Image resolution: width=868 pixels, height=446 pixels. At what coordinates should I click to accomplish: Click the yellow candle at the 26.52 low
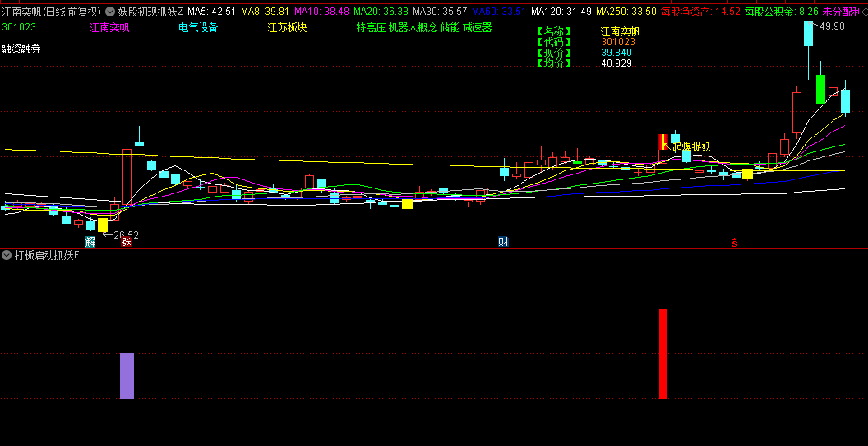(103, 225)
